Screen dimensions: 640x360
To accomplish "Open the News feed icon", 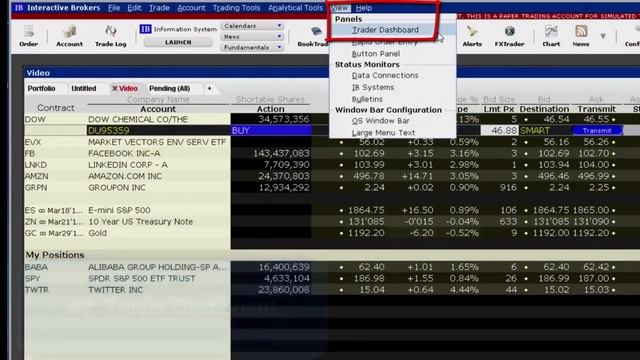I will point(581,36).
